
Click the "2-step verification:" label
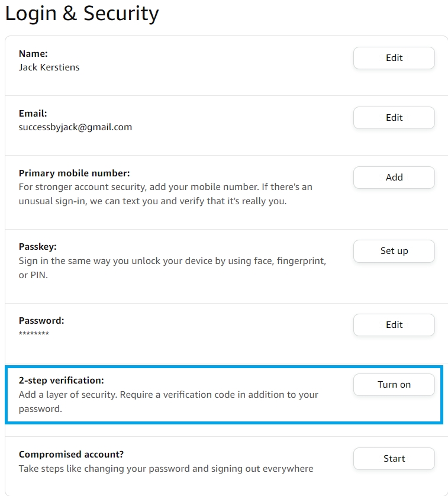pyautogui.click(x=62, y=381)
